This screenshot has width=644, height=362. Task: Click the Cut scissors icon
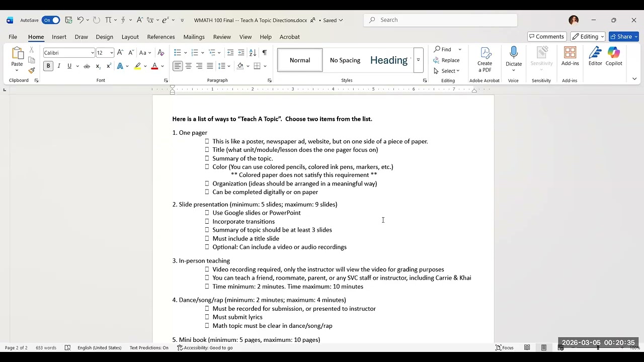tap(31, 50)
